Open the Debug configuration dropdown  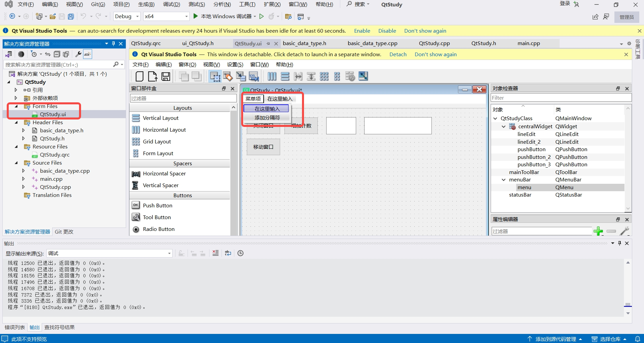(126, 16)
